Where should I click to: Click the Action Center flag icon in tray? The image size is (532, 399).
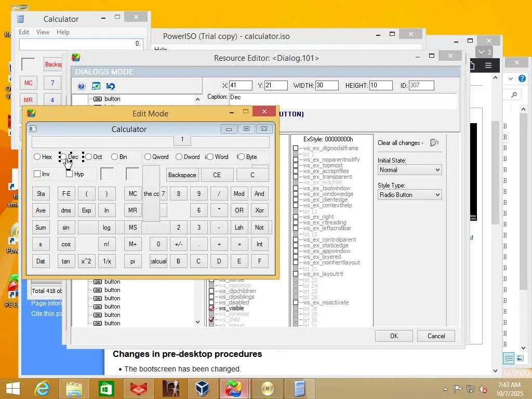[458, 389]
